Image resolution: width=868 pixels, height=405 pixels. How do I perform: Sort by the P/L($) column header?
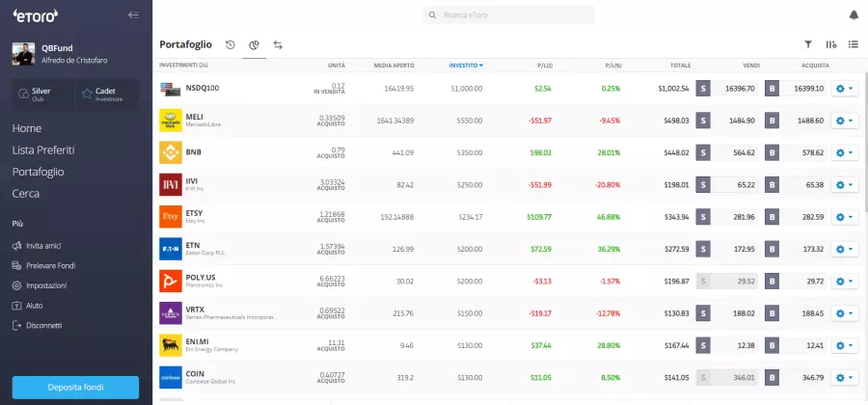[x=545, y=66]
